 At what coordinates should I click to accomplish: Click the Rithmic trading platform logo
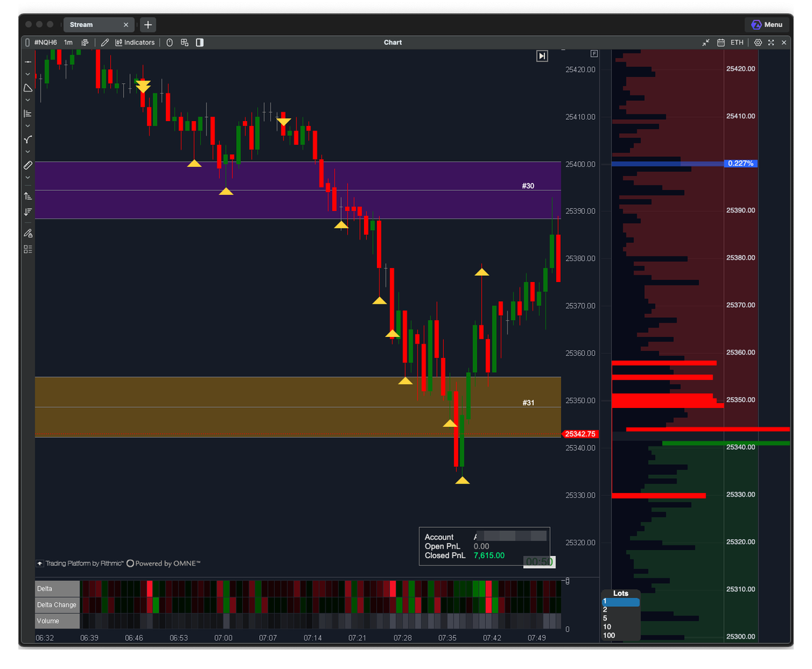81,563
